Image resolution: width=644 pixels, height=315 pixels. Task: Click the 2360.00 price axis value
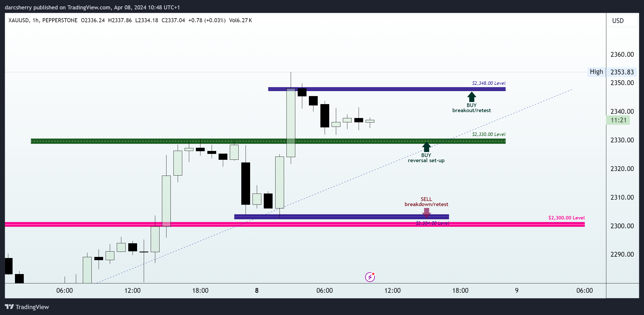pos(622,55)
